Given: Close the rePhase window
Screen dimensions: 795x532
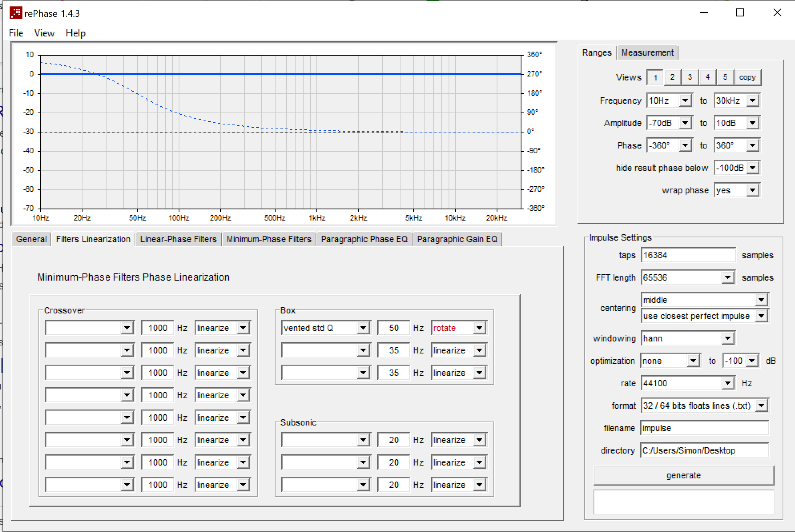Looking at the screenshot, I should coord(777,13).
